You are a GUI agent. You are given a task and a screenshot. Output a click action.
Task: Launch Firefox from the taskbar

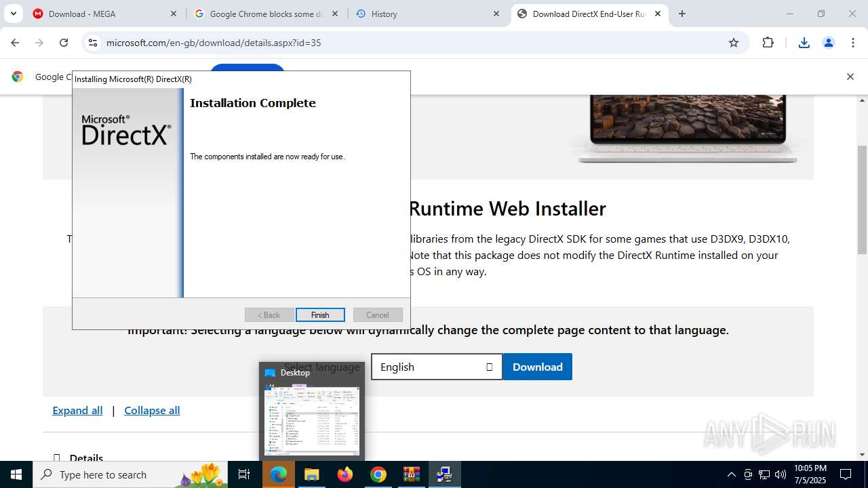[x=345, y=474]
